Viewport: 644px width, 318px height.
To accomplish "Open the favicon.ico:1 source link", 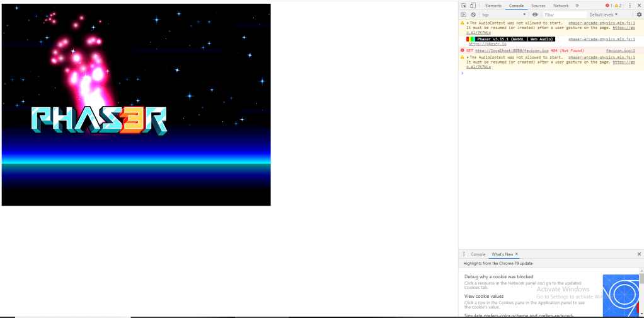I will click(620, 50).
